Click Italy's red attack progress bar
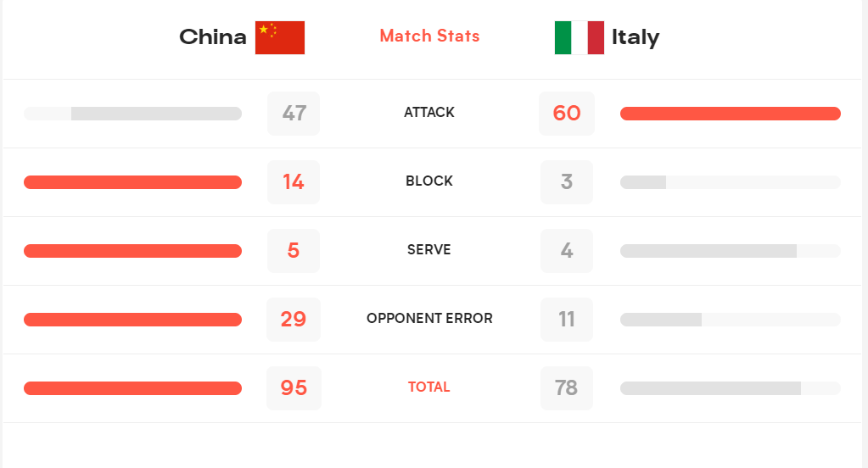868x468 pixels. [731, 114]
